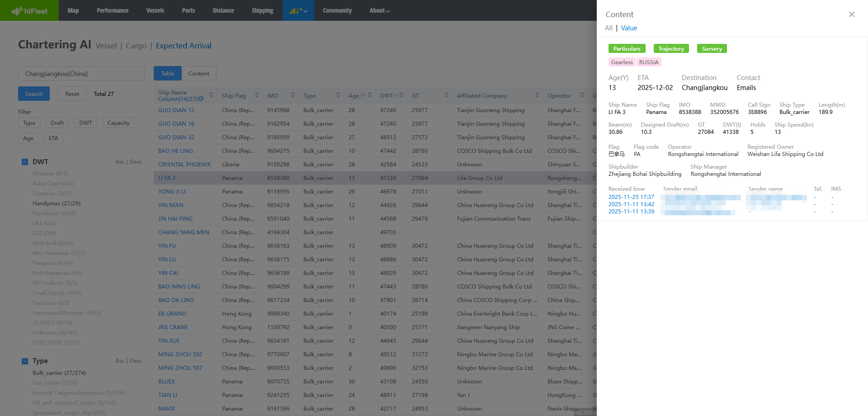The image size is (868, 416).
Task: Expand the About menu
Action: (x=379, y=11)
